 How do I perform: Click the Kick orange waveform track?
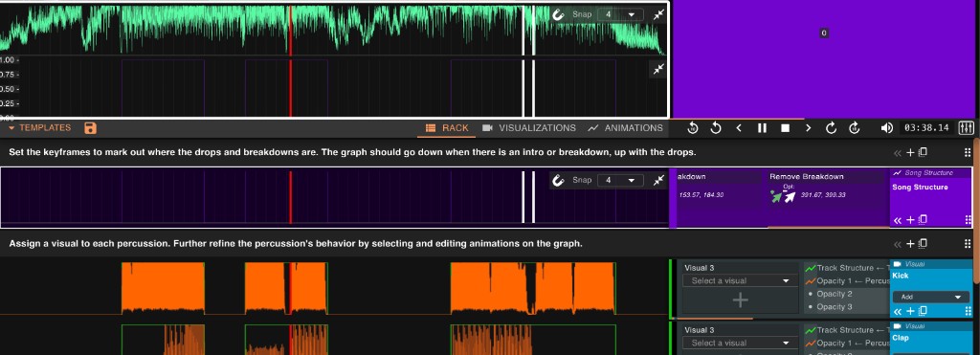coord(334,288)
